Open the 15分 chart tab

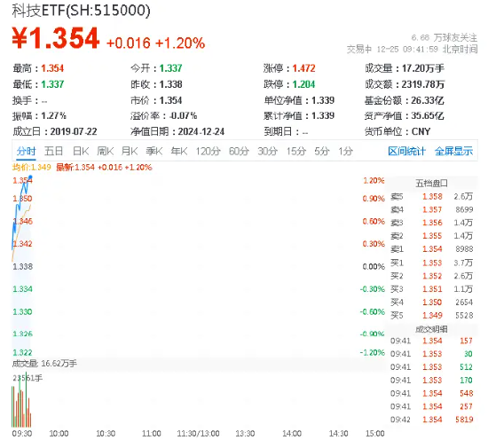coord(296,152)
